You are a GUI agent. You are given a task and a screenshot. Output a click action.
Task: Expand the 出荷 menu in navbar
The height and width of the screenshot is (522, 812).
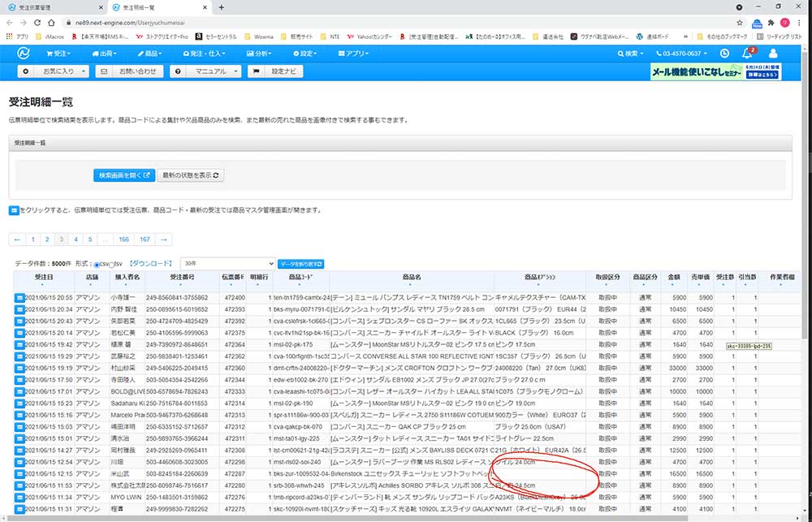click(104, 54)
